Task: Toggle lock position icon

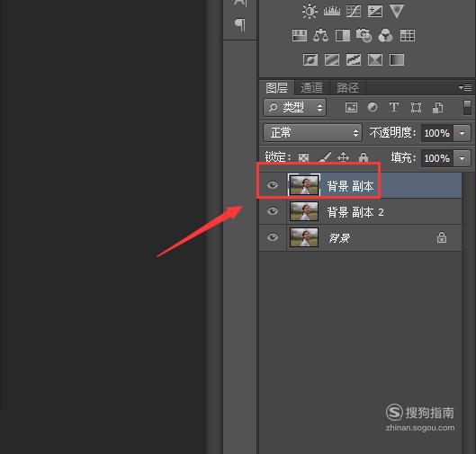Action: (343, 157)
